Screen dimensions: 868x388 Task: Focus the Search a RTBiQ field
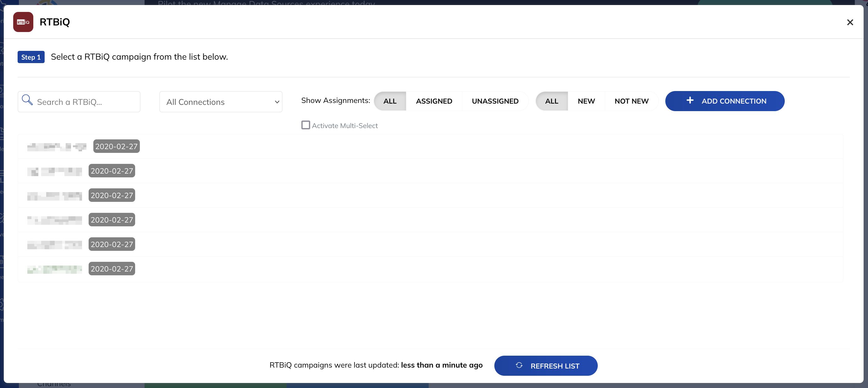point(79,102)
